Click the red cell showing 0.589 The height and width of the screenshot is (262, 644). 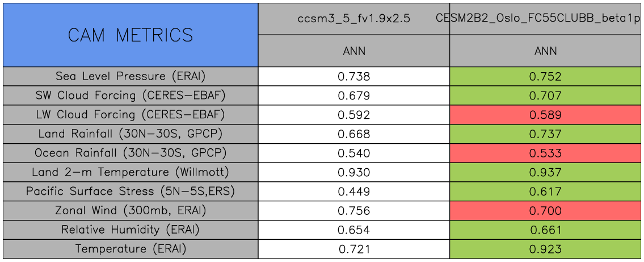point(545,115)
